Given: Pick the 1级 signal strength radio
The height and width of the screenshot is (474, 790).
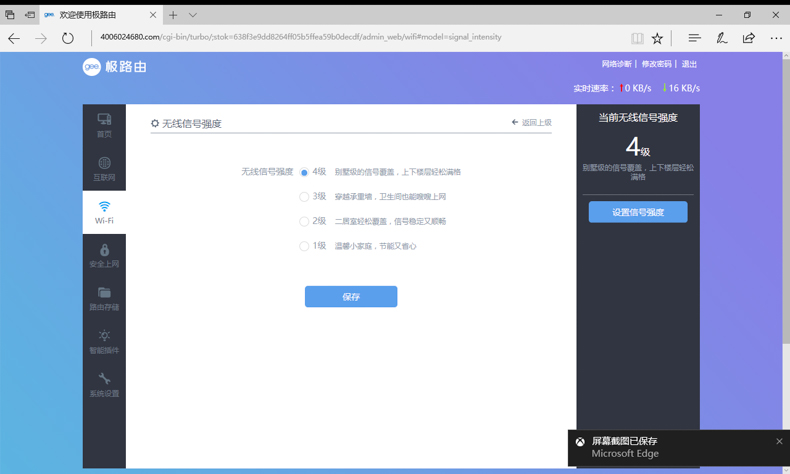Looking at the screenshot, I should coord(304,246).
